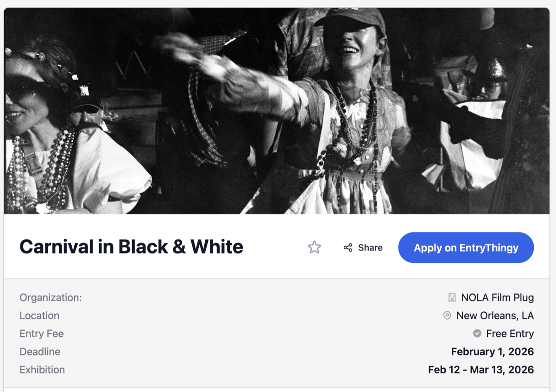
Task: Click the Exhibition field label
Action: (42, 370)
